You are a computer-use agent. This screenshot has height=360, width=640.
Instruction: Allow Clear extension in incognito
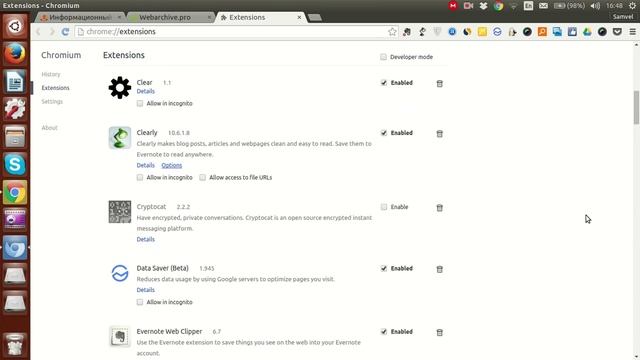(x=140, y=103)
